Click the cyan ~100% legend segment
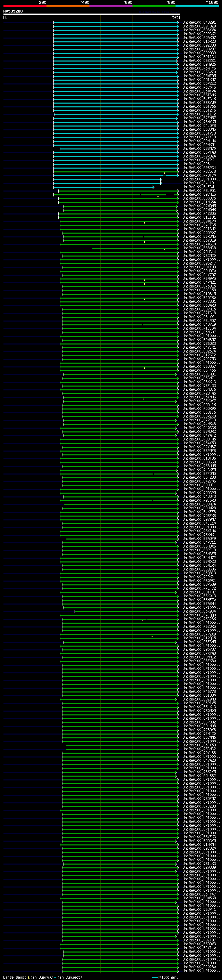The width and height of the screenshot is (222, 980). (x=197, y=6)
